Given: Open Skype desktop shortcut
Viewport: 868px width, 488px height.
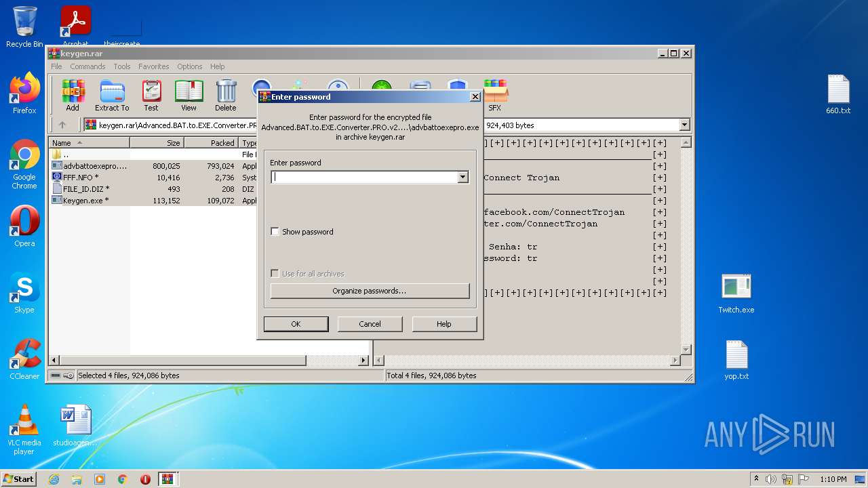Looking at the screenshot, I should (x=24, y=293).
